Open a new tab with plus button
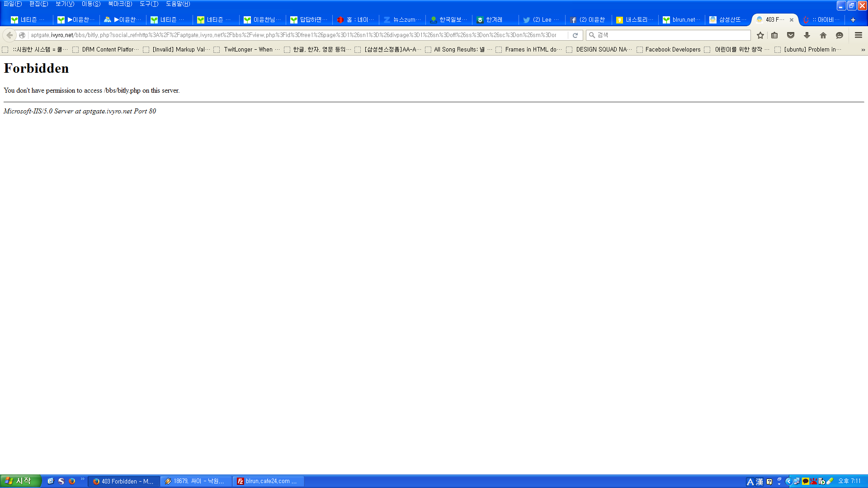 pyautogui.click(x=853, y=20)
